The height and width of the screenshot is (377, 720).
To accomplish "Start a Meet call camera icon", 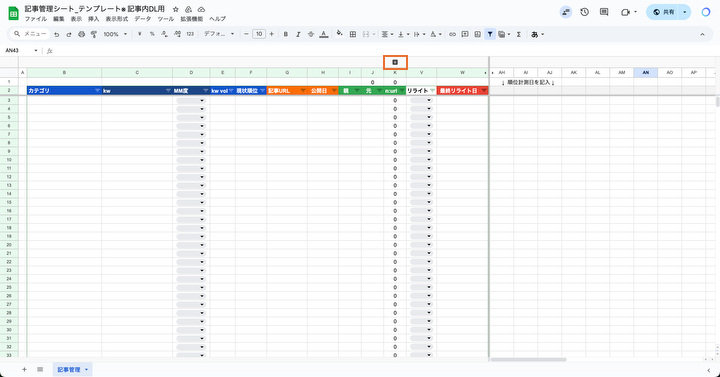I will pyautogui.click(x=625, y=12).
